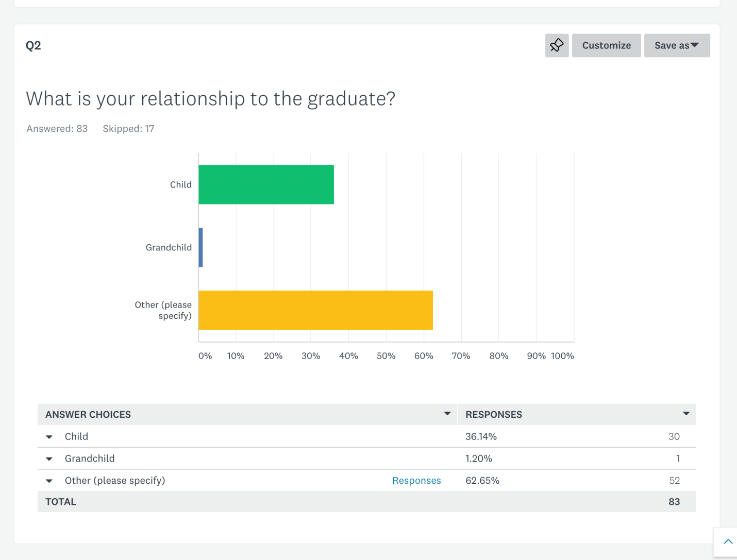Open the Answer Choices column sort dropdown
737x560 pixels.
click(447, 413)
